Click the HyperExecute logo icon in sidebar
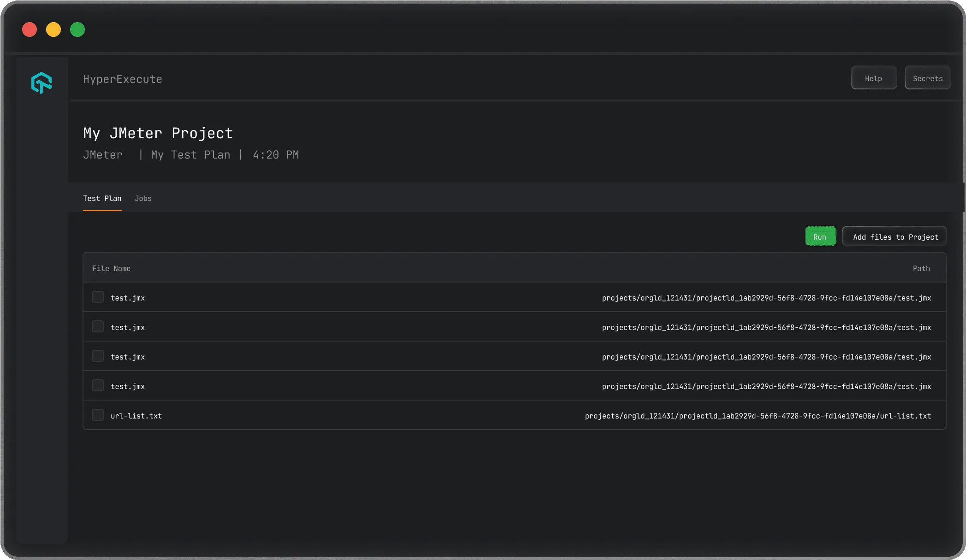This screenshot has height=560, width=966. click(x=41, y=83)
